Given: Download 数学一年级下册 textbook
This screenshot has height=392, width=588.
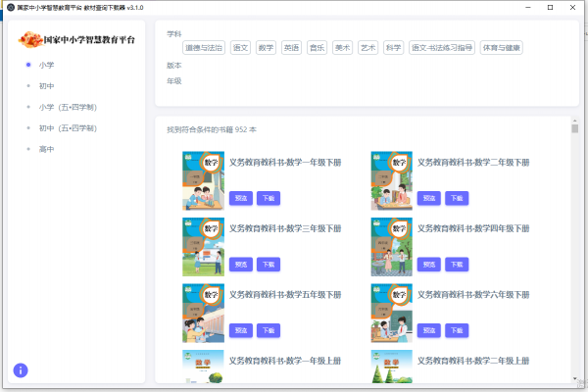Looking at the screenshot, I should 269,198.
